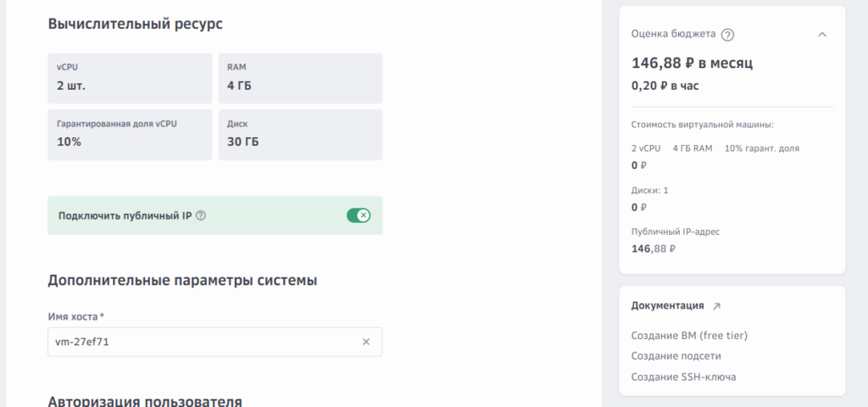
Task: Open Создание SSH-ключа documentation link
Action: coord(683,376)
